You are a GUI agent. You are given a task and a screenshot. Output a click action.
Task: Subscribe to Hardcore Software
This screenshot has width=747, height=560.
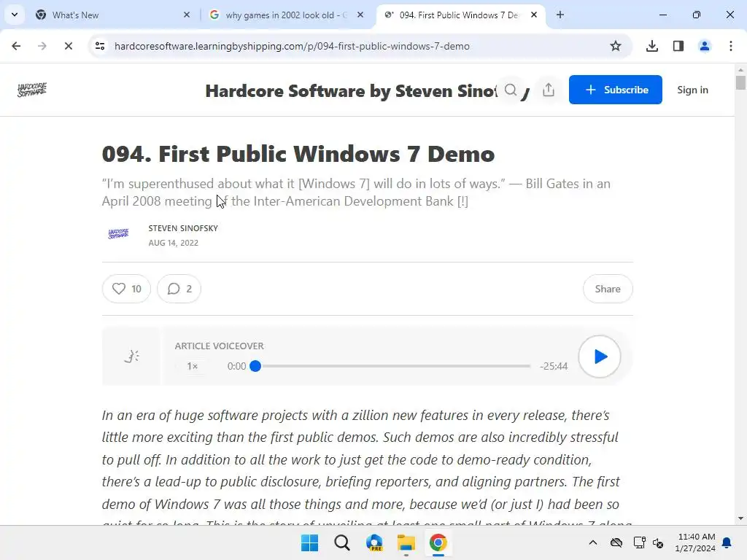[x=616, y=90]
